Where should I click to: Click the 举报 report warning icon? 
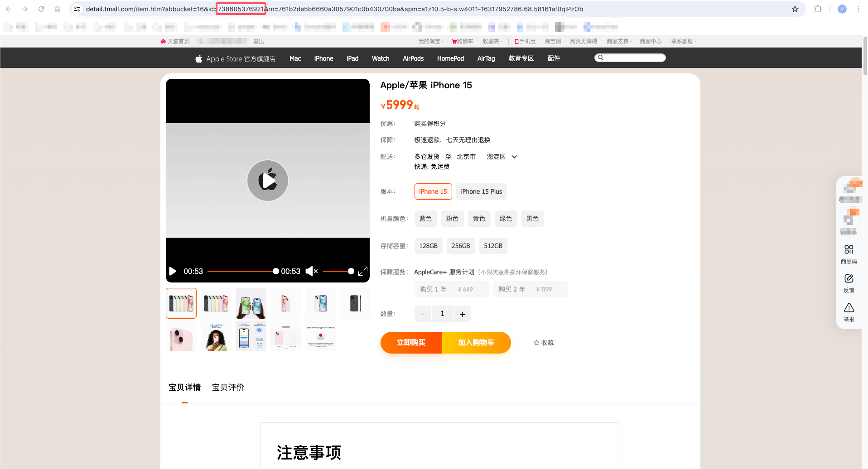click(x=849, y=308)
